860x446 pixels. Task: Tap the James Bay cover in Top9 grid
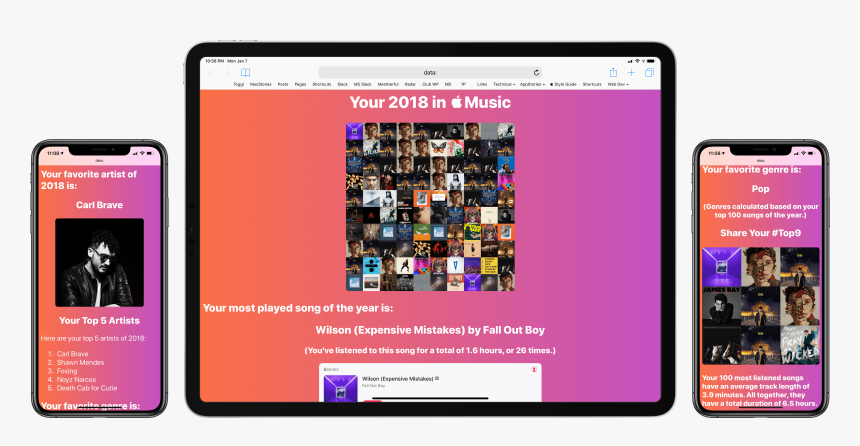pos(722,306)
